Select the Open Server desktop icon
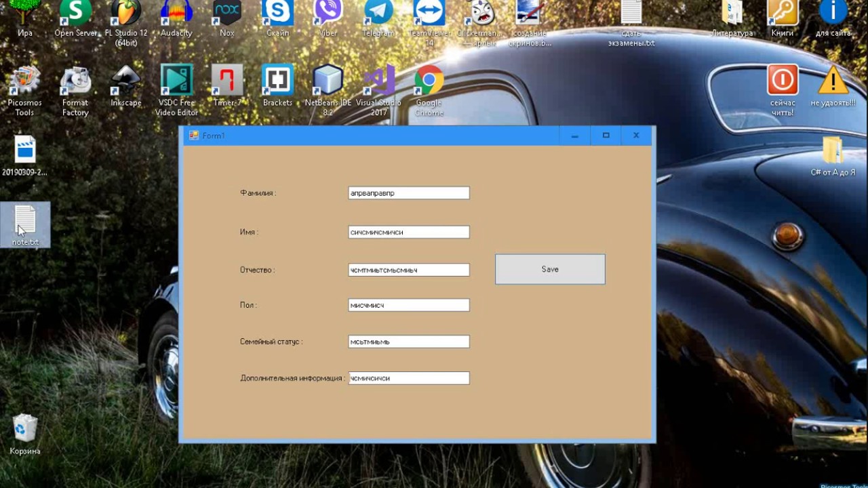The width and height of the screenshot is (868, 488). point(75,19)
